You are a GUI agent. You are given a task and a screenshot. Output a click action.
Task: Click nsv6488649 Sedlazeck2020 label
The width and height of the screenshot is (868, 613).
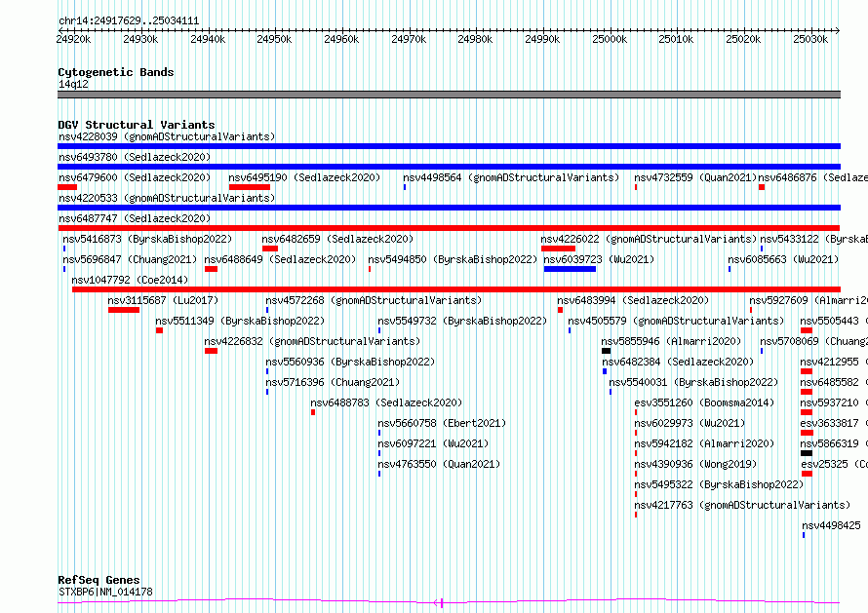(280, 259)
